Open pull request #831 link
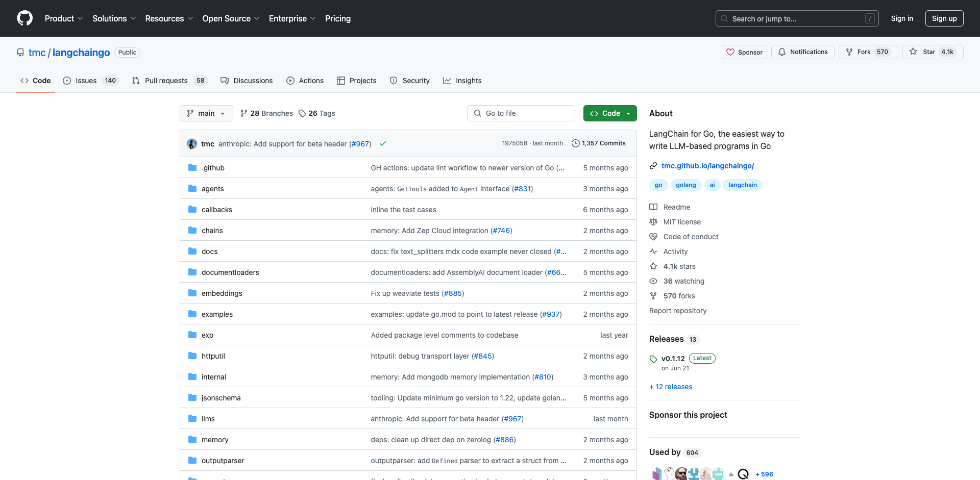This screenshot has height=480, width=980. [x=522, y=189]
